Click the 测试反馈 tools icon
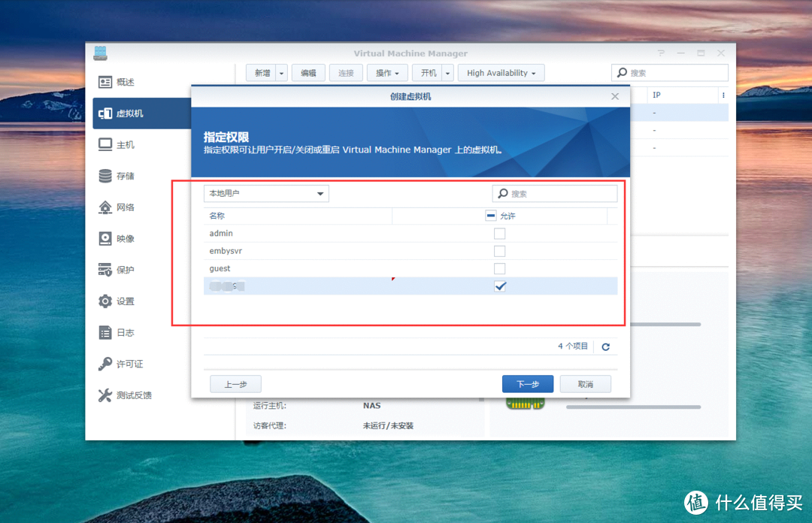The width and height of the screenshot is (812, 523). (x=105, y=395)
